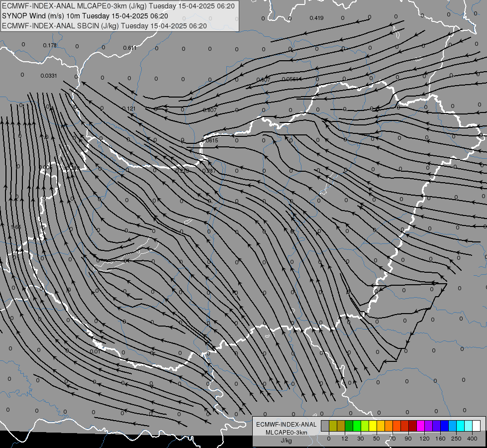Click the map value 0.0561
The image size is (487, 448).
tap(290, 79)
